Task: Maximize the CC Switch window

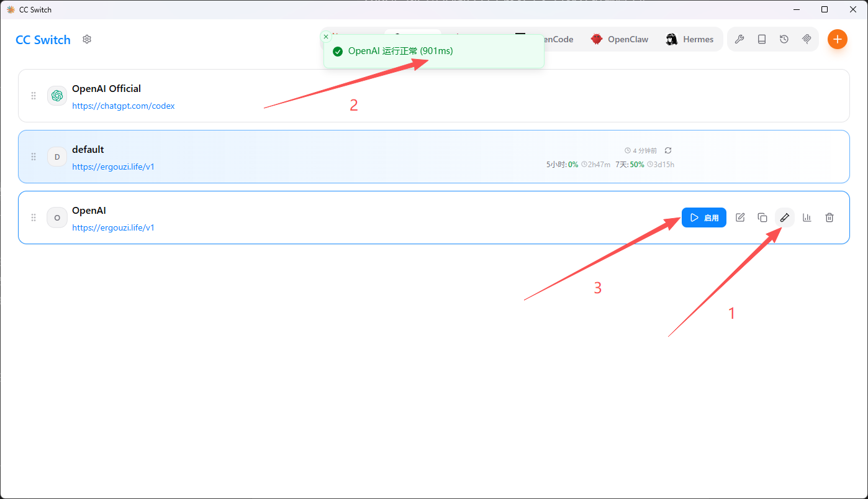Action: [x=825, y=9]
